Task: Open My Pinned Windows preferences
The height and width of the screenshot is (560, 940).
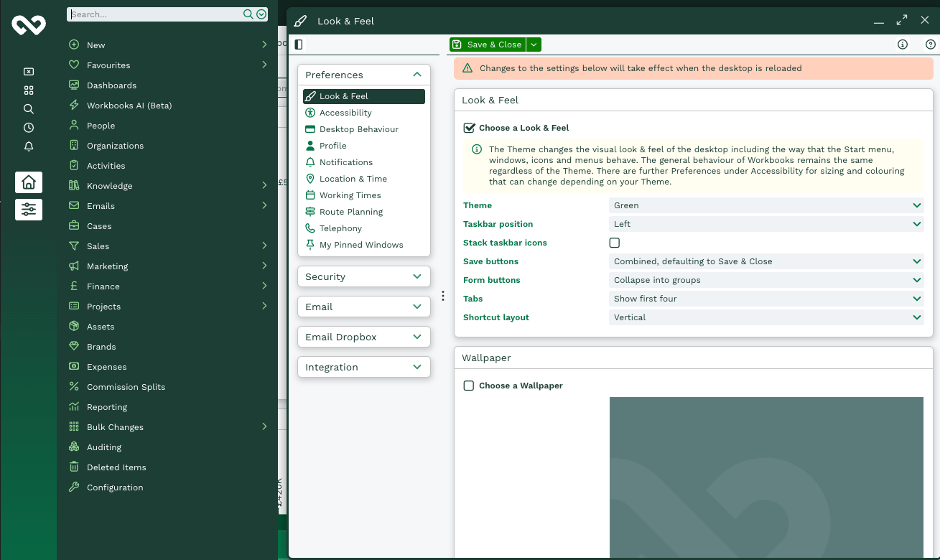Action: pos(364,245)
